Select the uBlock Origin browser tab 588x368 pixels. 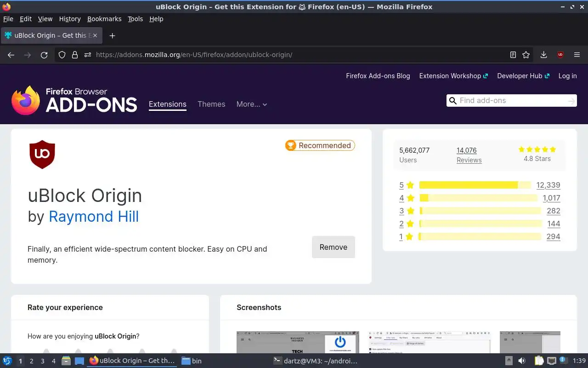(x=51, y=35)
